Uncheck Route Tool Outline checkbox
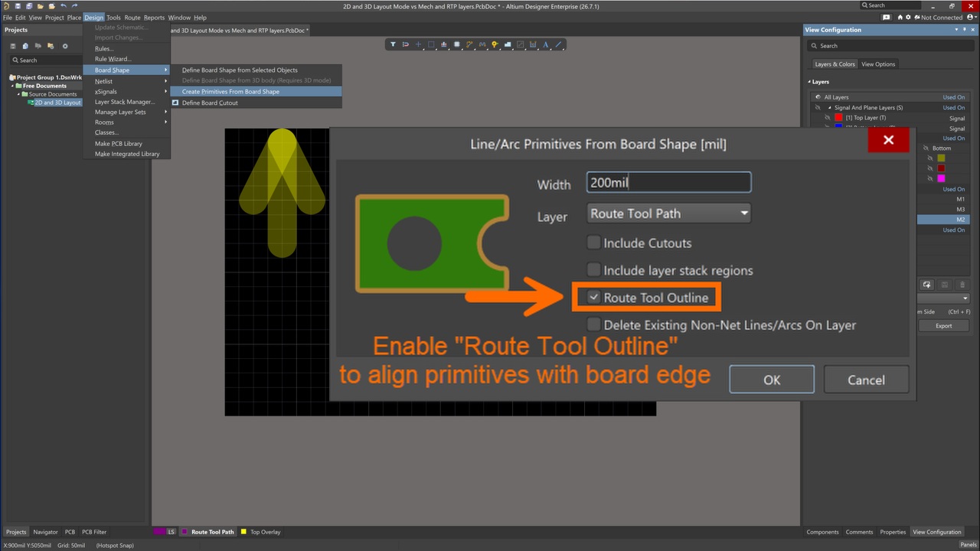Viewport: 980px width, 551px height. pyautogui.click(x=593, y=297)
